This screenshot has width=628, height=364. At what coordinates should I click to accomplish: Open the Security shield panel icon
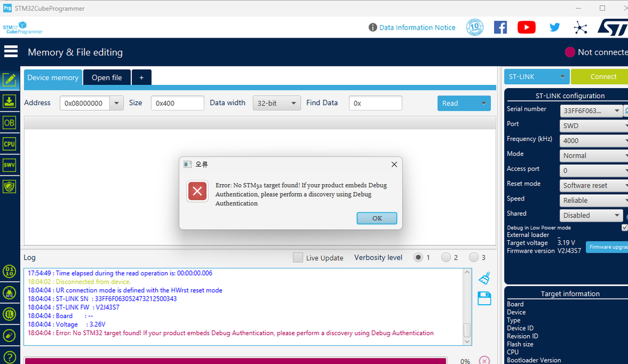point(9,186)
